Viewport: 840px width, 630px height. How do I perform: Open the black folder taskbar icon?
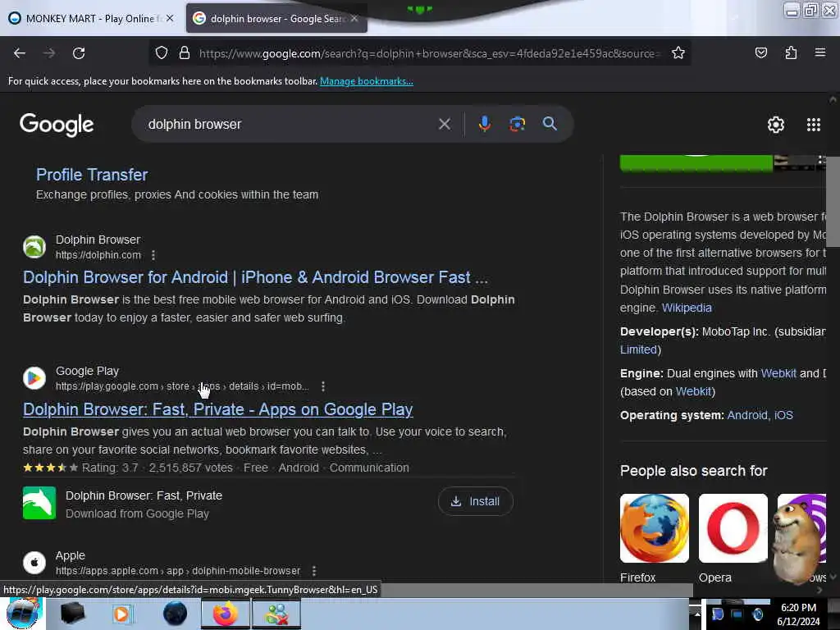(x=73, y=614)
